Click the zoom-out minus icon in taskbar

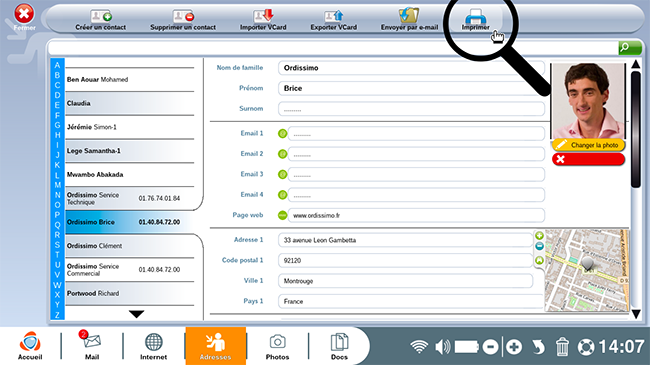click(x=490, y=347)
